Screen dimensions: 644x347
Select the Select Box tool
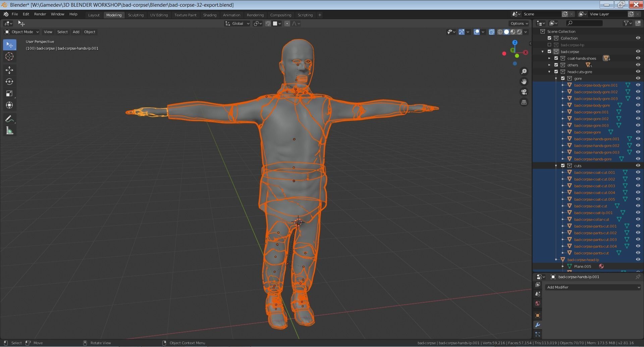pos(9,45)
